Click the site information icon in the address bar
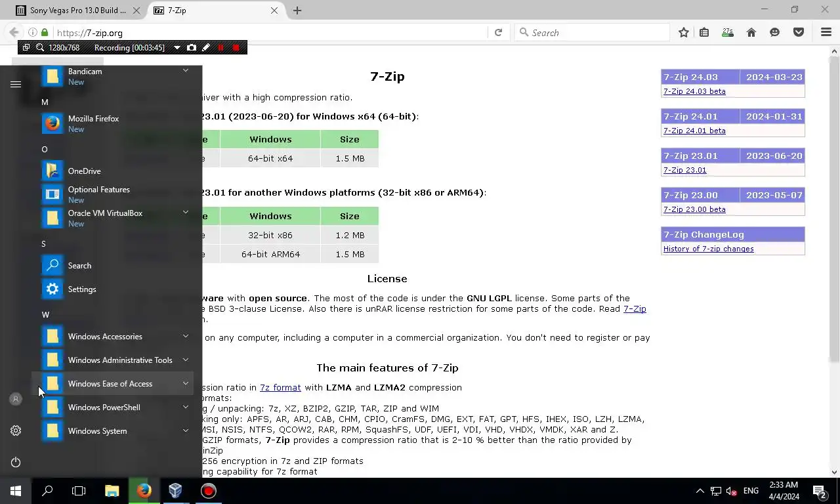The width and height of the screenshot is (840, 504). coord(32,32)
